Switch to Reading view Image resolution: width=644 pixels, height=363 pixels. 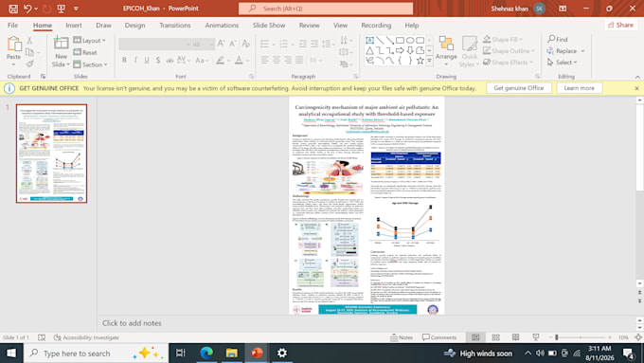(515, 337)
